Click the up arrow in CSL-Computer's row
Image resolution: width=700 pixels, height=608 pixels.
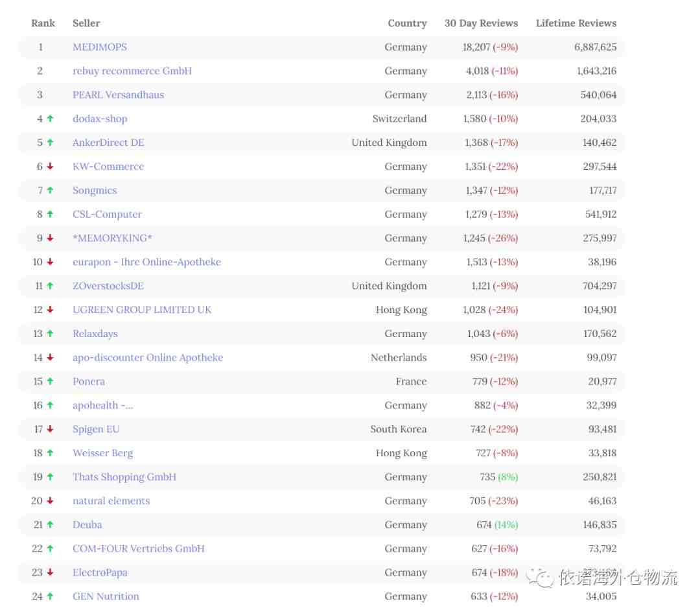click(x=50, y=215)
